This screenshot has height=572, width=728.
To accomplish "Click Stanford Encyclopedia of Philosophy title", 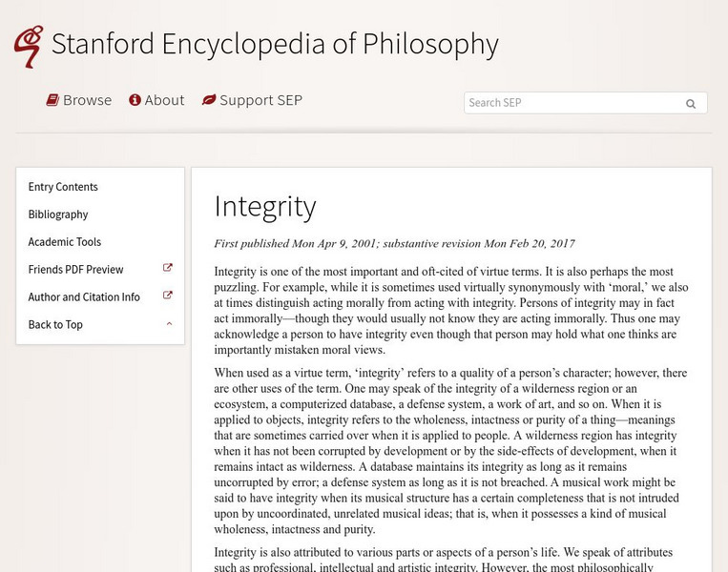I will (x=275, y=44).
